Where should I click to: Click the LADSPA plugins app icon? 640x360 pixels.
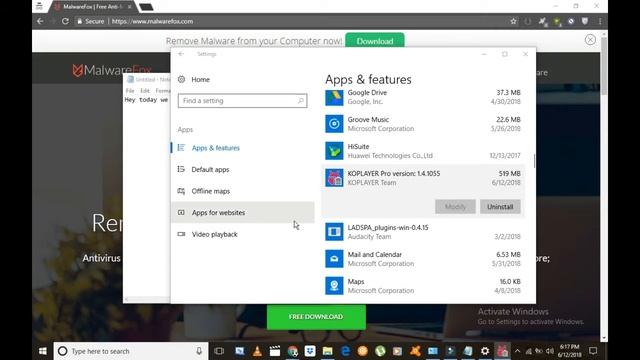click(x=334, y=232)
